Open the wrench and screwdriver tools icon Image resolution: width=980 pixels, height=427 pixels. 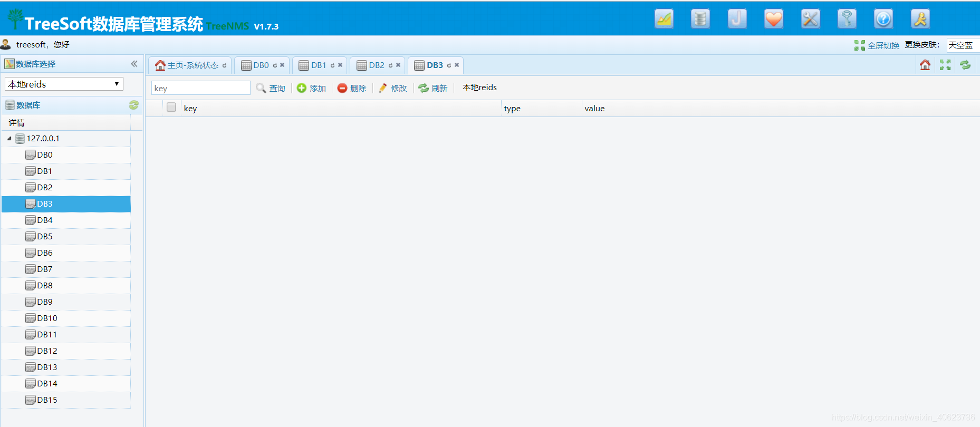(x=810, y=19)
